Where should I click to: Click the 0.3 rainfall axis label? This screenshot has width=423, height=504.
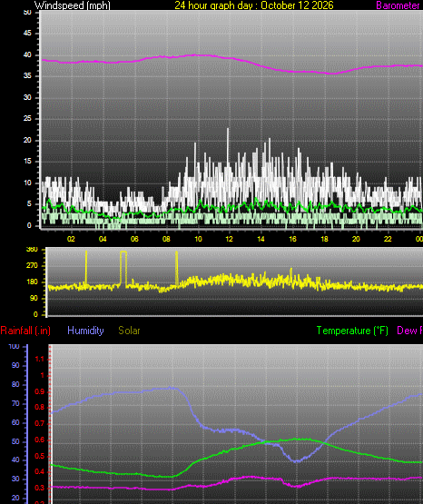39,488
